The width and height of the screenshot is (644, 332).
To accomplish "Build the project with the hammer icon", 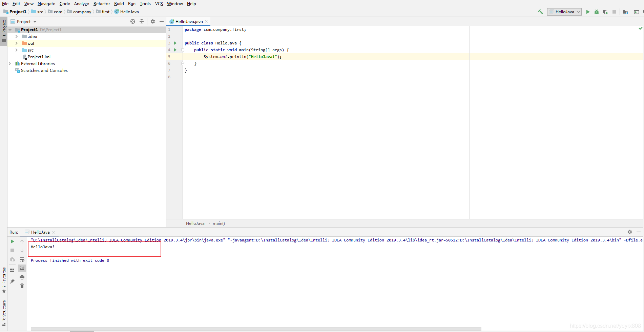I will [x=540, y=12].
